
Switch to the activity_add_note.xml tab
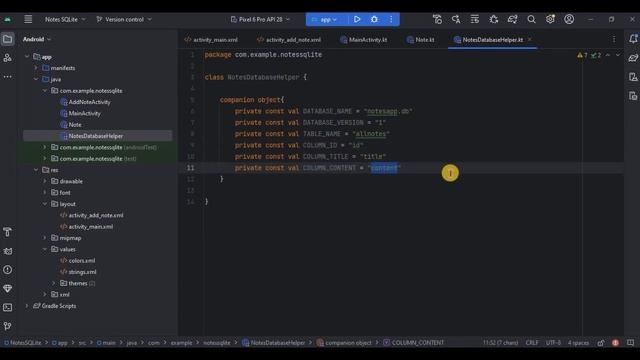[289, 40]
